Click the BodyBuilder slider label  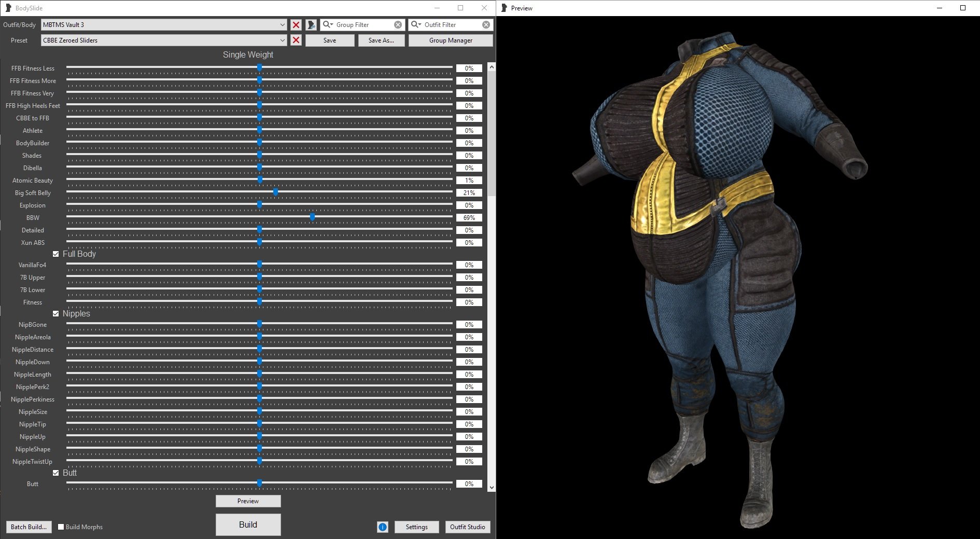pos(33,143)
